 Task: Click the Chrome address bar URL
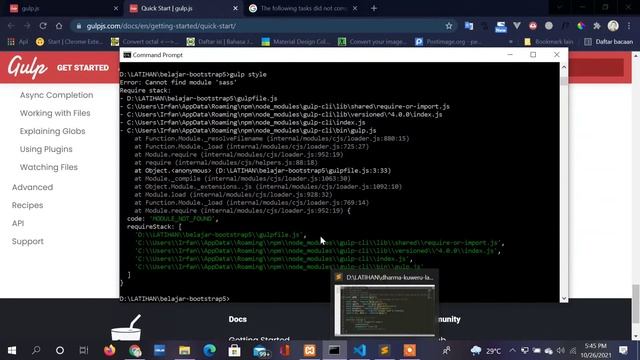(x=161, y=26)
